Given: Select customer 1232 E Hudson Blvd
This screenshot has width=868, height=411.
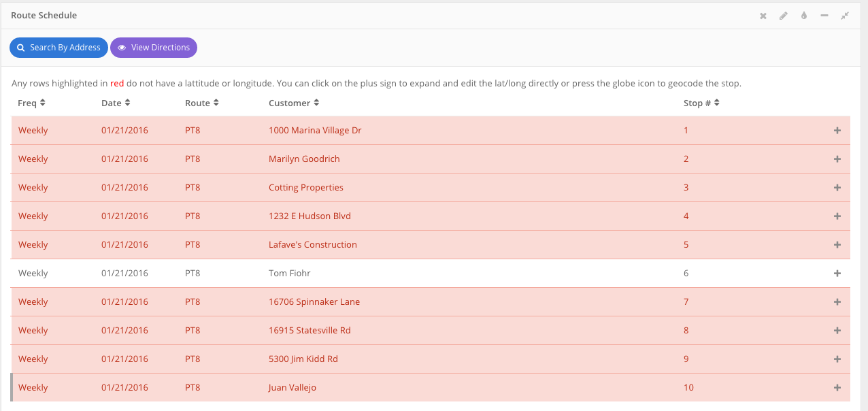Looking at the screenshot, I should pyautogui.click(x=310, y=216).
